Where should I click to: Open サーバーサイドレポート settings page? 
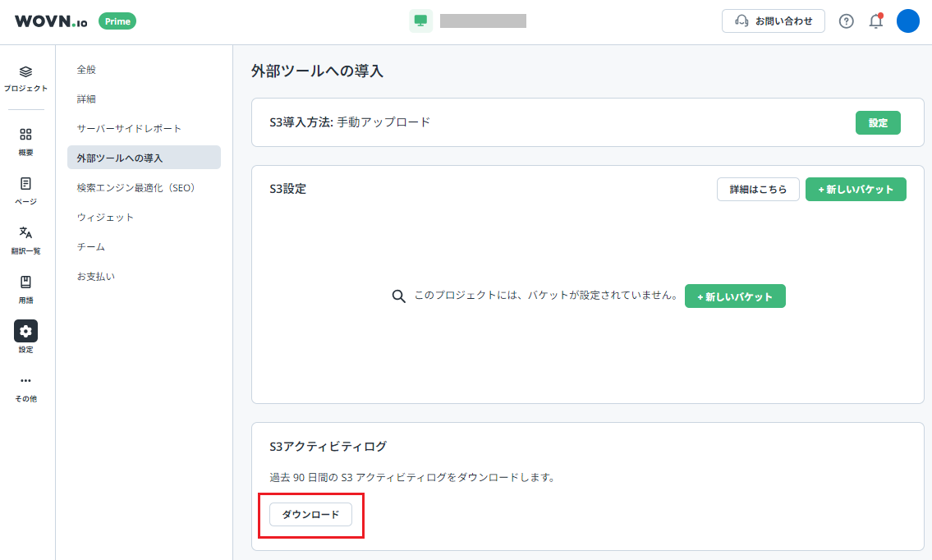click(129, 129)
